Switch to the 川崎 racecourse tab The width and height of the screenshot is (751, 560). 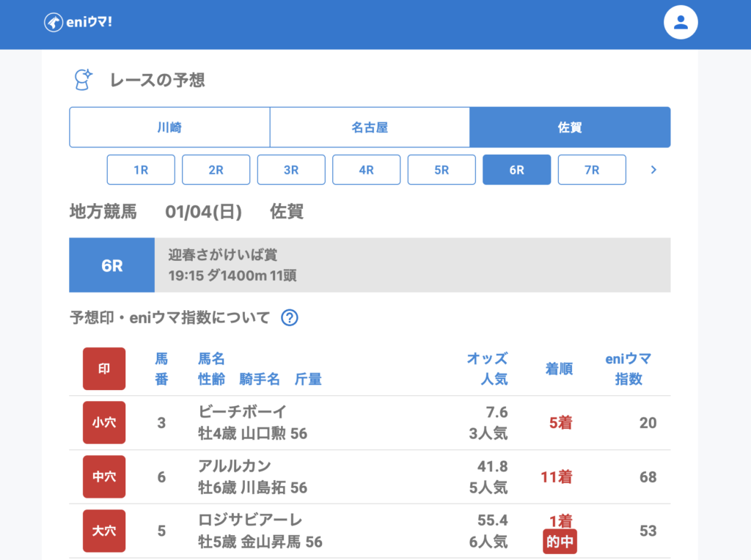(169, 128)
